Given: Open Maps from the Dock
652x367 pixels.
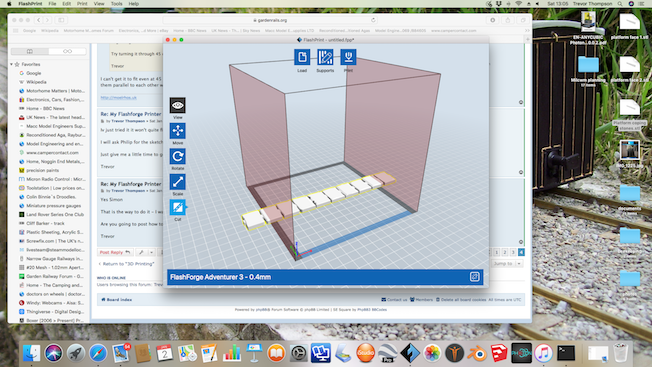Looking at the screenshot, I should pos(187,353).
